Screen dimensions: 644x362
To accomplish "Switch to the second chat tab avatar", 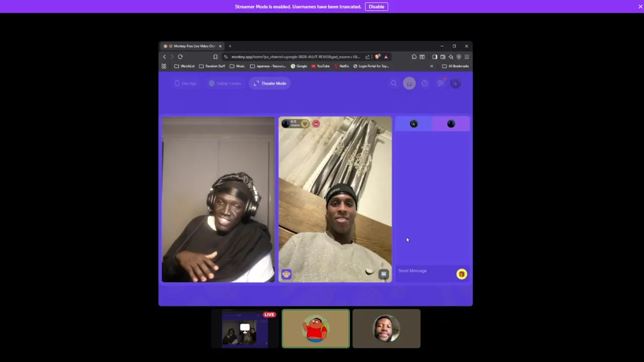I will click(x=451, y=124).
